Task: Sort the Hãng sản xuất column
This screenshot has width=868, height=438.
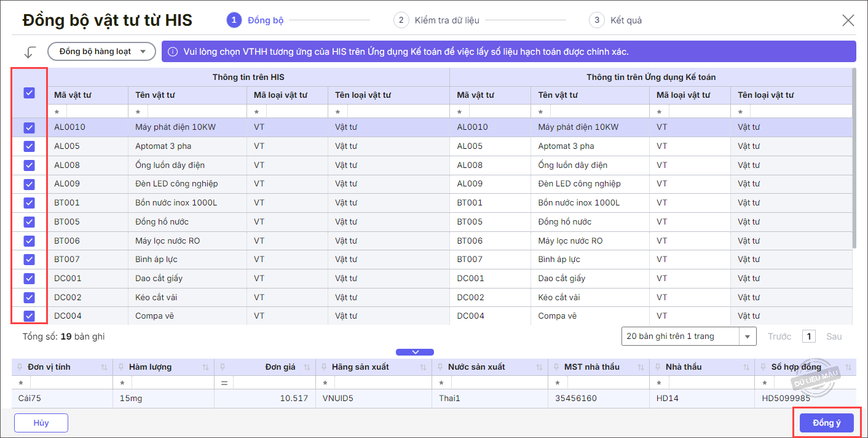Action: (423, 367)
